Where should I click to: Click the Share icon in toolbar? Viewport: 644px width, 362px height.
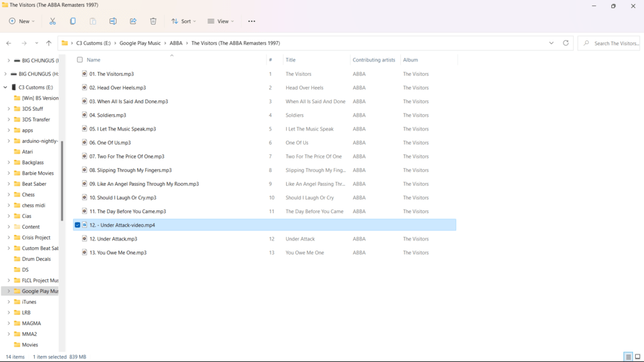pyautogui.click(x=133, y=21)
